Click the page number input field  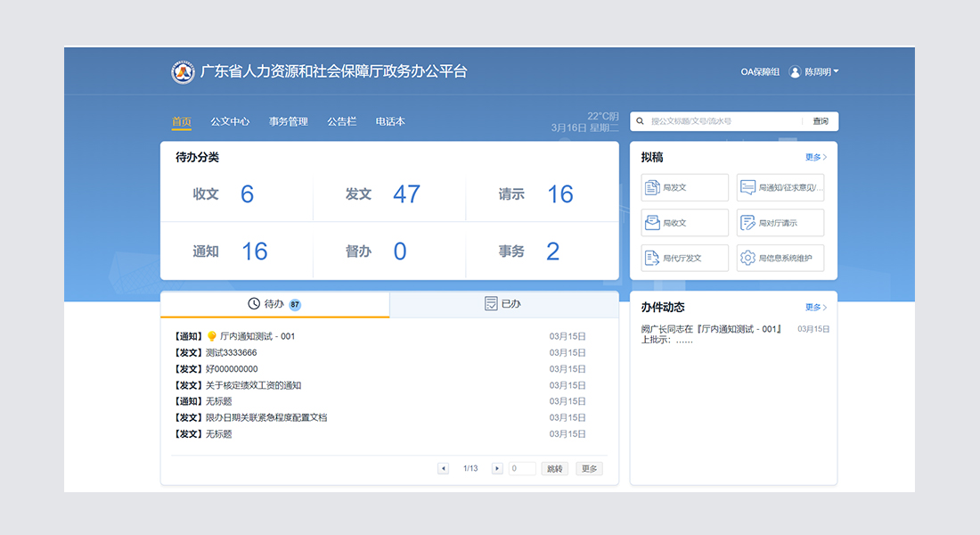(x=522, y=468)
